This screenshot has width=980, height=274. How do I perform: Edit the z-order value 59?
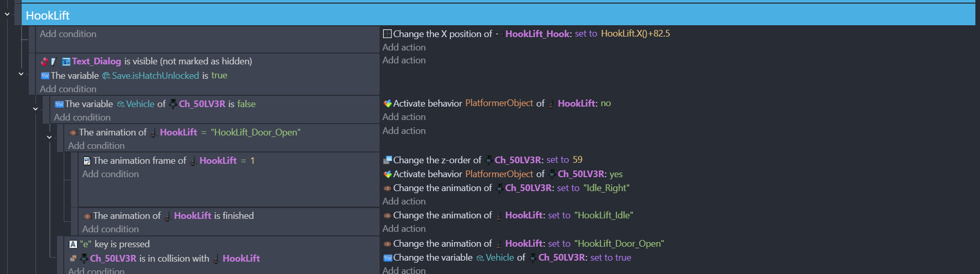coord(577,160)
